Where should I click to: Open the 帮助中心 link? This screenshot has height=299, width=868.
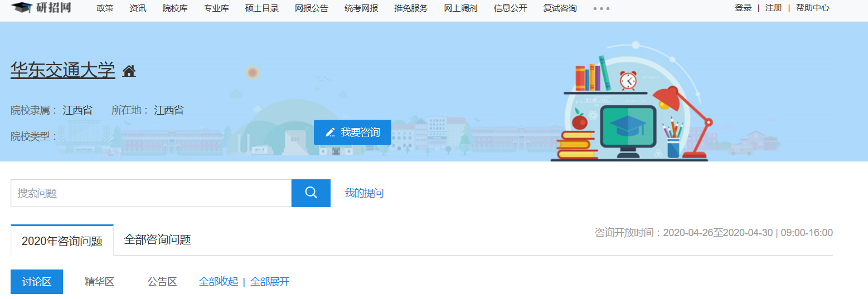[x=812, y=8]
